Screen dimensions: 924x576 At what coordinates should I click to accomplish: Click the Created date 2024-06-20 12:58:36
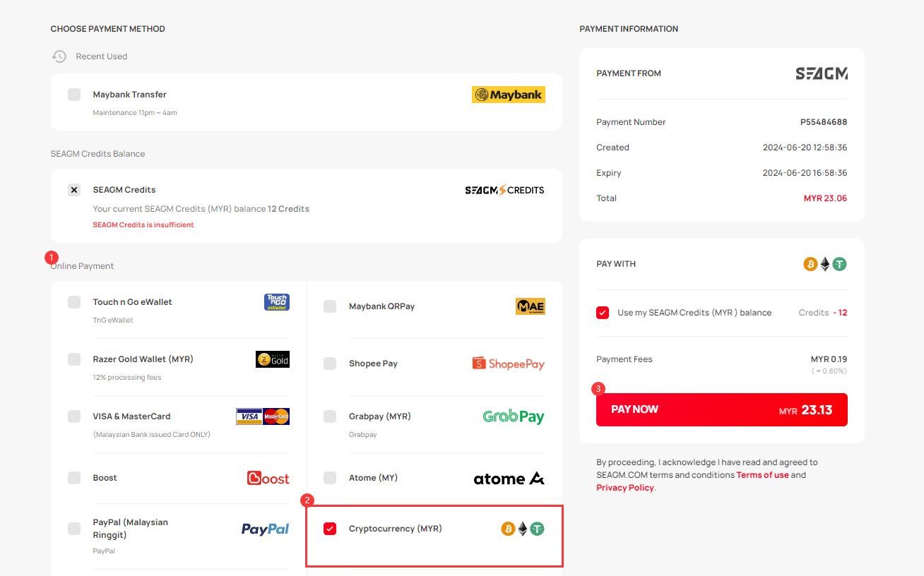tap(805, 148)
